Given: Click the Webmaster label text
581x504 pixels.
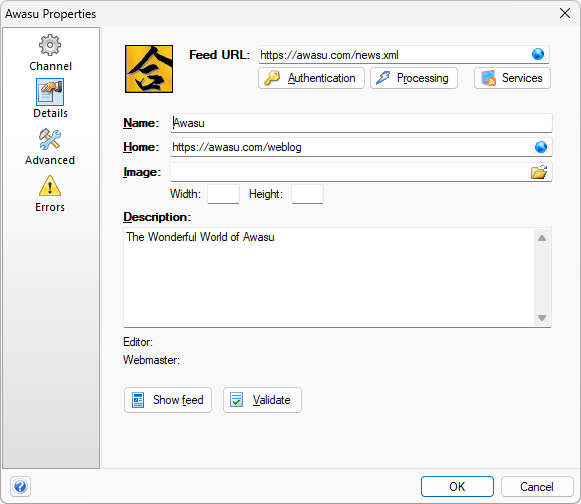Looking at the screenshot, I should coord(151,360).
